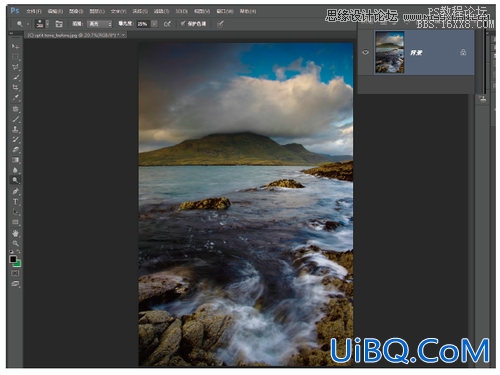
Task: Pick the green background color swatch
Action: pos(18,263)
